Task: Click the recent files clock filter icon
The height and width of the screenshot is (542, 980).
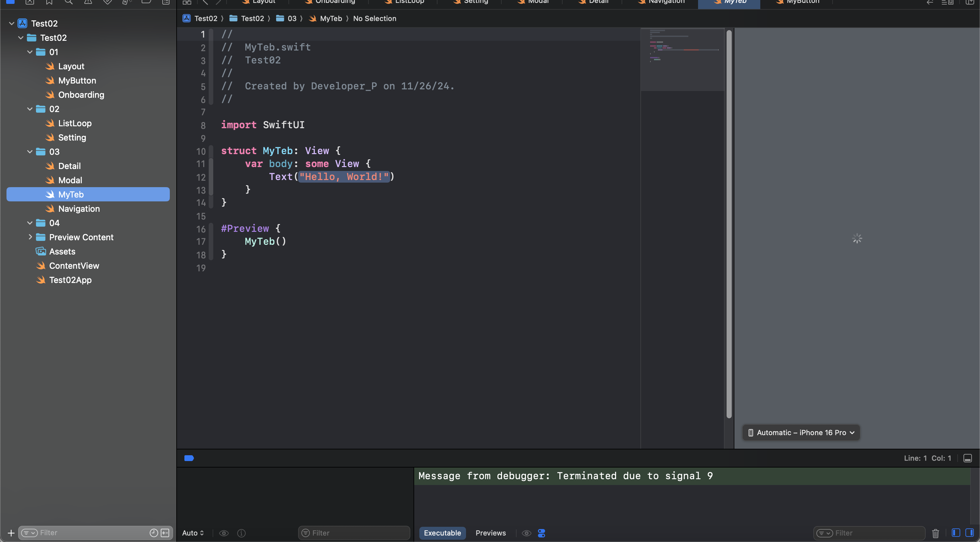Action: 154,533
